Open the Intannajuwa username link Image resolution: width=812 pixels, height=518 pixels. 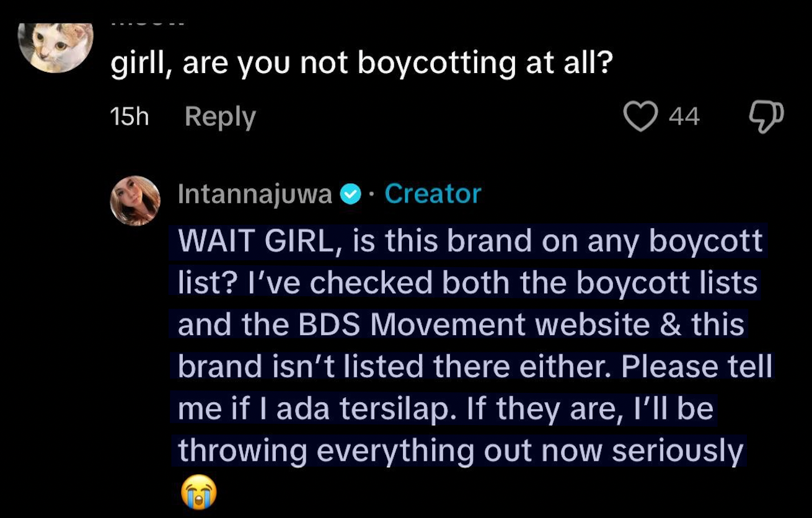pyautogui.click(x=255, y=195)
